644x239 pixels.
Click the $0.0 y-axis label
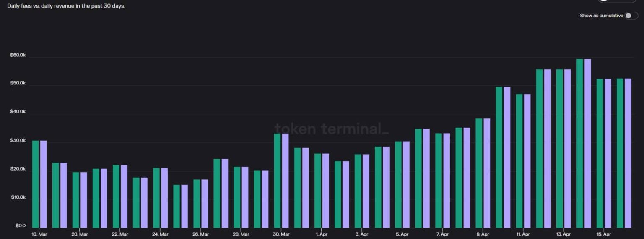pos(21,226)
